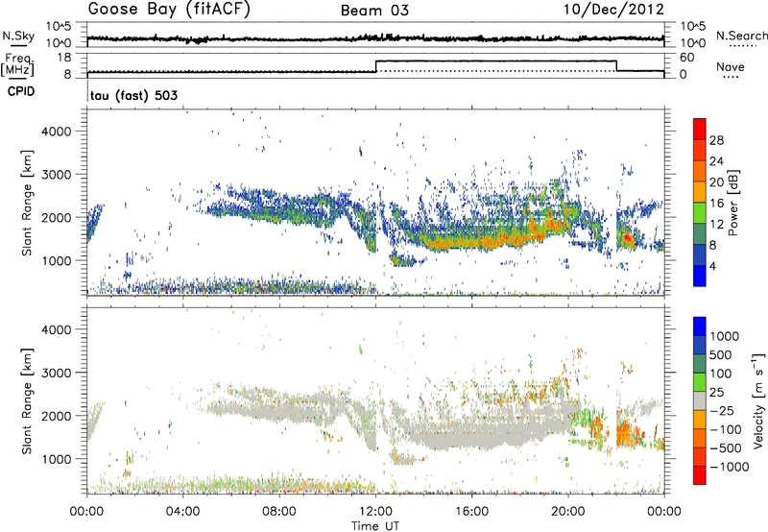
Task: Select the 'Power [dB]' colorbar title
Action: 732,203
